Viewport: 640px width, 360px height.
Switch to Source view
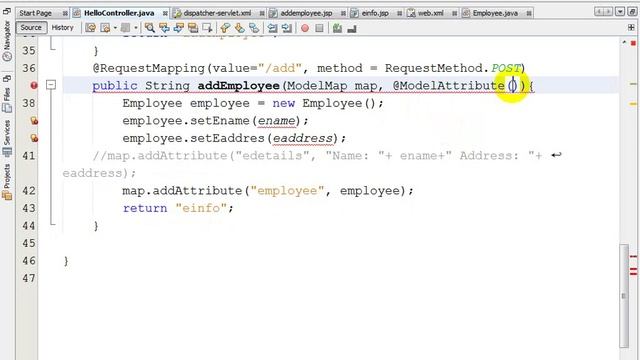31,27
